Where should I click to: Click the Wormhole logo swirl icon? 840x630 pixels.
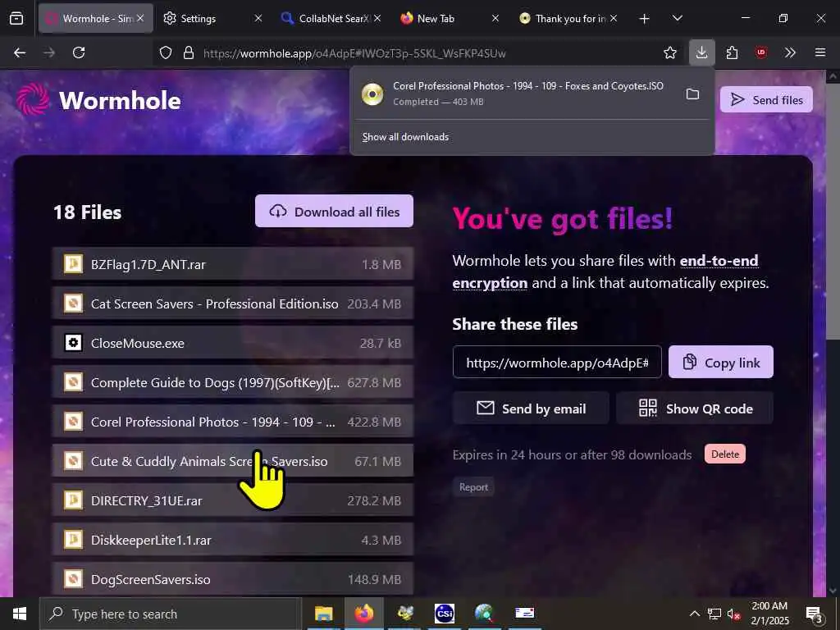tap(33, 99)
